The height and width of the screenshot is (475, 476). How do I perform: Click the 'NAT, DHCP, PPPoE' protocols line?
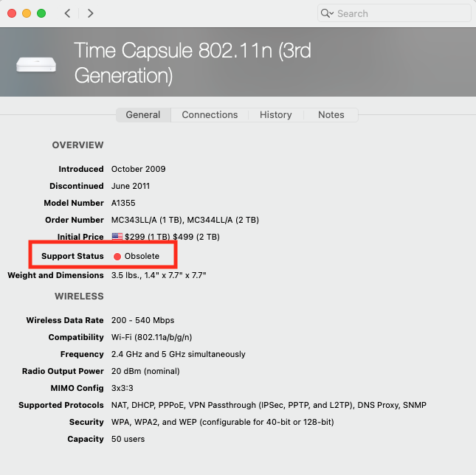click(269, 405)
